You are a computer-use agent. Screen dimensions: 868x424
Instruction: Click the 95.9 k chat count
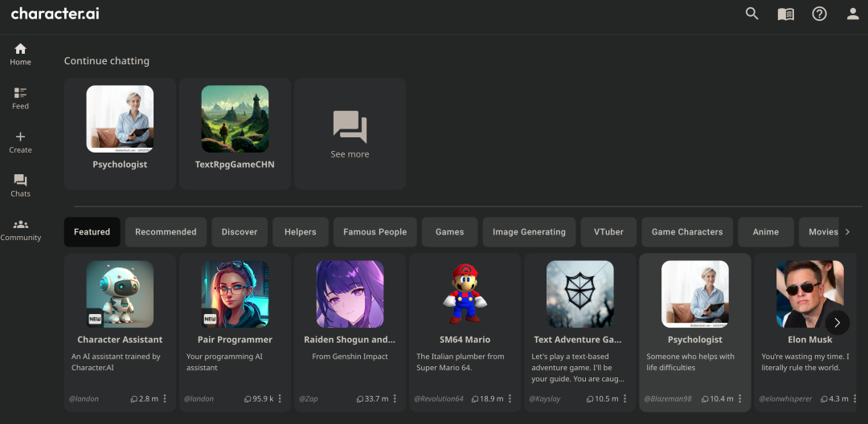coord(259,398)
